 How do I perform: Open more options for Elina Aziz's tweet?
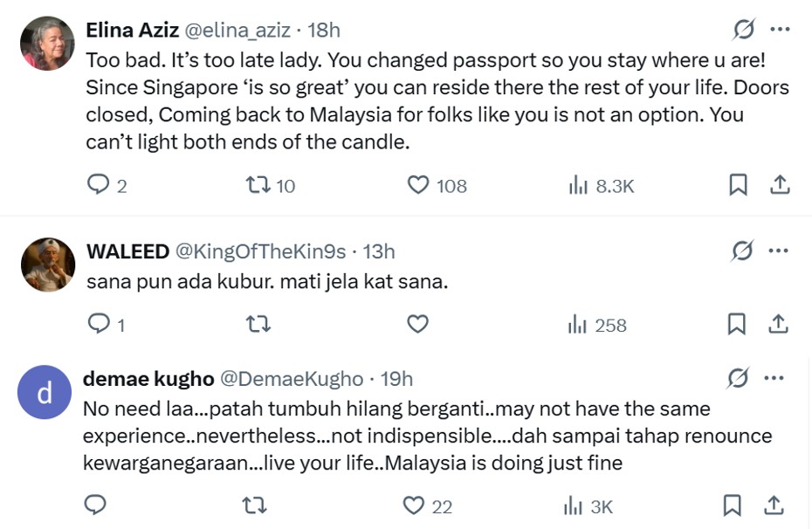click(x=780, y=30)
